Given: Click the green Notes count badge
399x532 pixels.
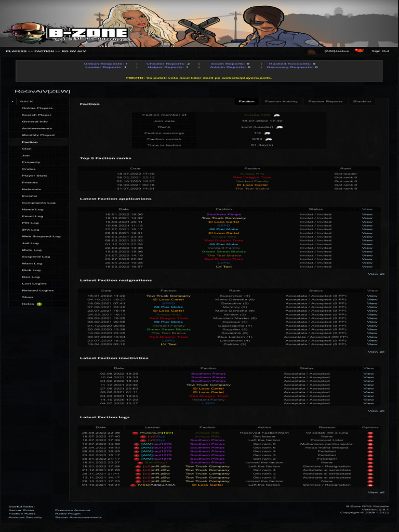Looking at the screenshot, I should (x=39, y=304).
